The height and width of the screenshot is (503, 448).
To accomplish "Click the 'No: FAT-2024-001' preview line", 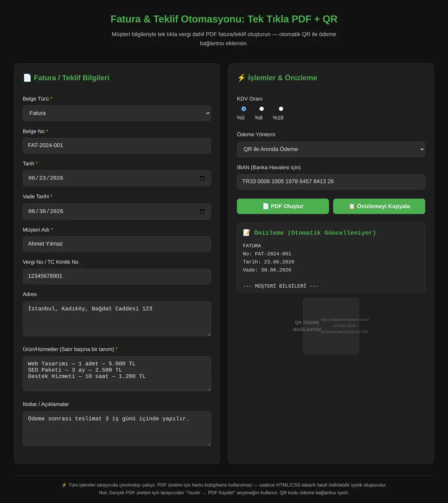I will pos(267,254).
